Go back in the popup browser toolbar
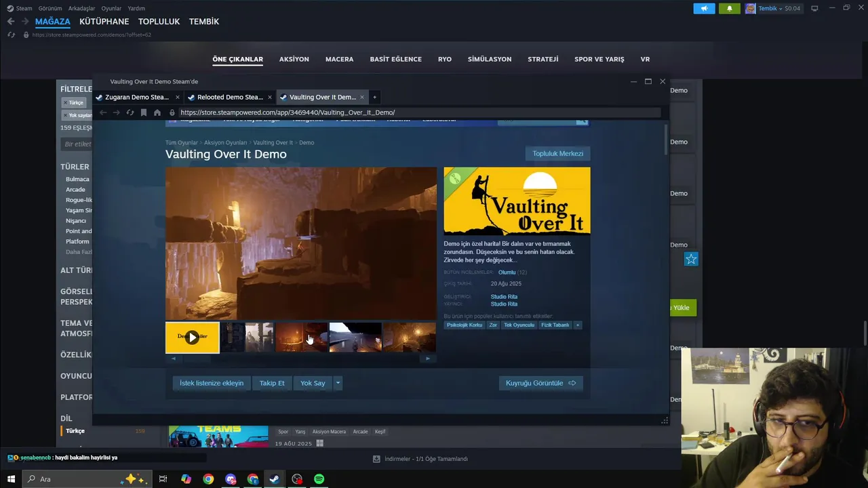 tap(103, 113)
